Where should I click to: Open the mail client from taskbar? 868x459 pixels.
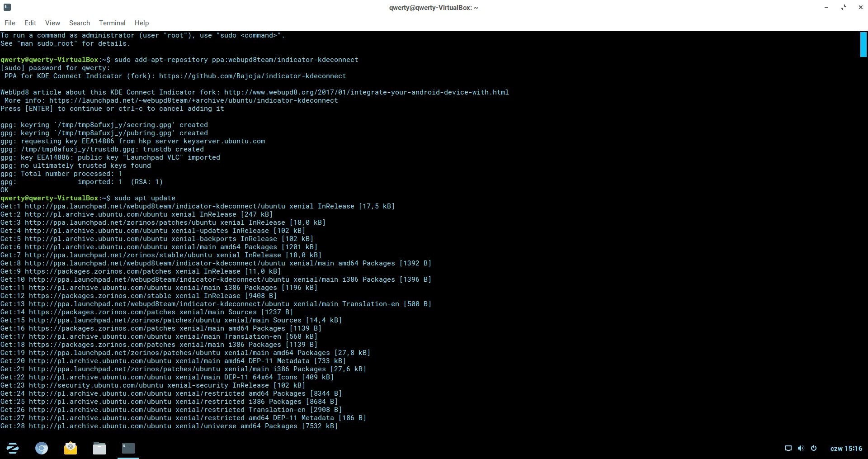(x=71, y=448)
